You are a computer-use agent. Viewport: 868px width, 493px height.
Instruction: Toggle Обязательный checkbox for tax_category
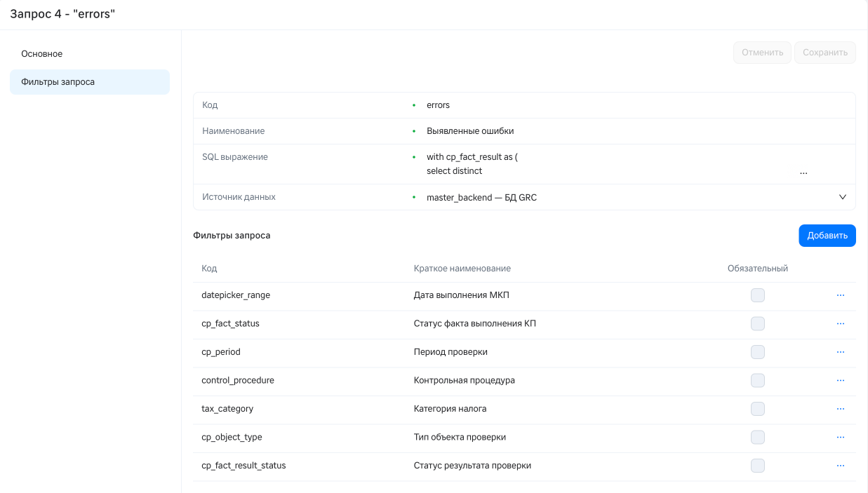pyautogui.click(x=758, y=409)
